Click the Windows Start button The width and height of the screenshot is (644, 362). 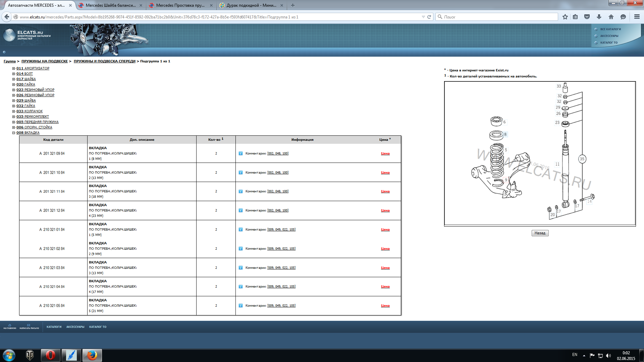click(9, 355)
